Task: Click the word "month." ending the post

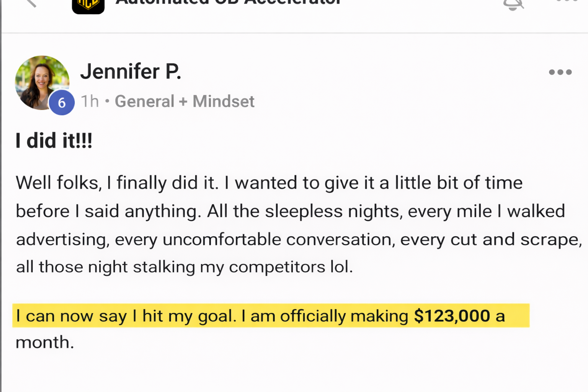Action: (45, 342)
